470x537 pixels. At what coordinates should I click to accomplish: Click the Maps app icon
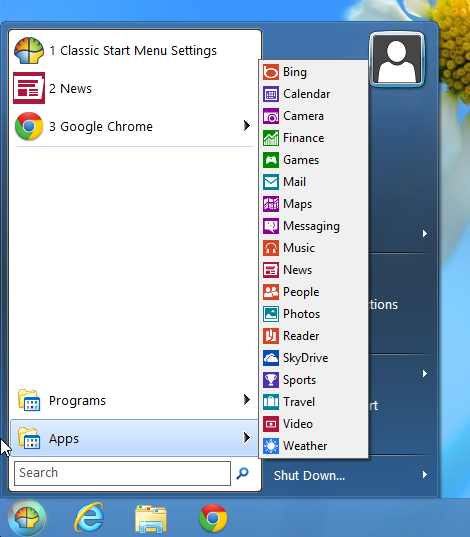point(271,204)
